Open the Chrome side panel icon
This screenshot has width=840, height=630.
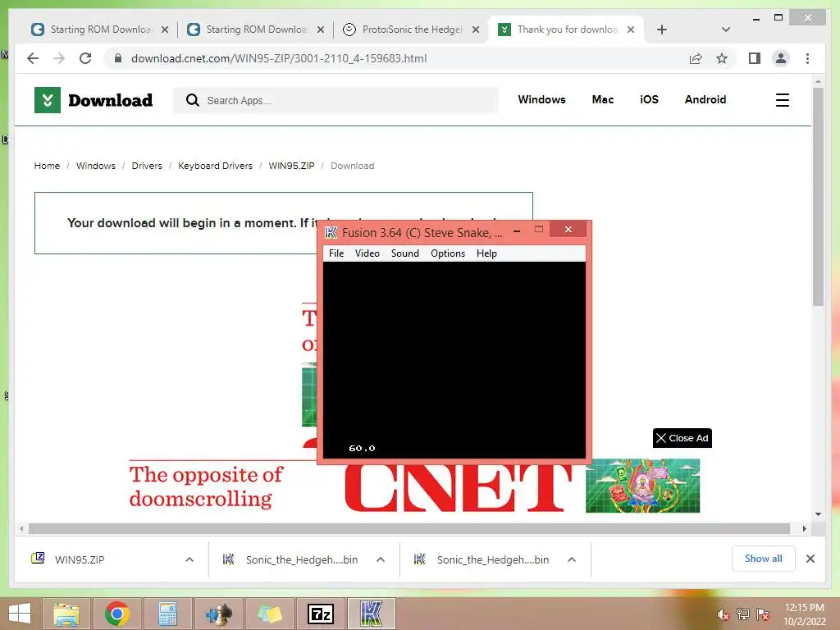[x=755, y=58]
